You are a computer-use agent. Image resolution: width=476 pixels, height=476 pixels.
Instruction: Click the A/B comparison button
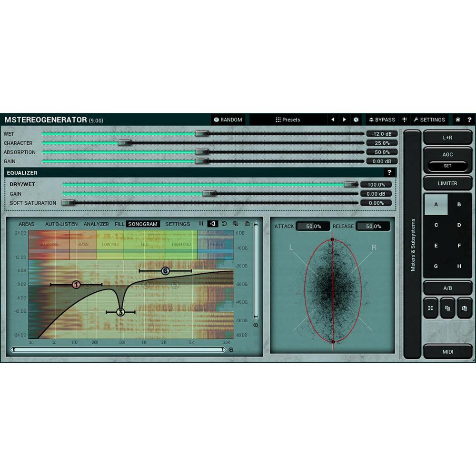446,288
